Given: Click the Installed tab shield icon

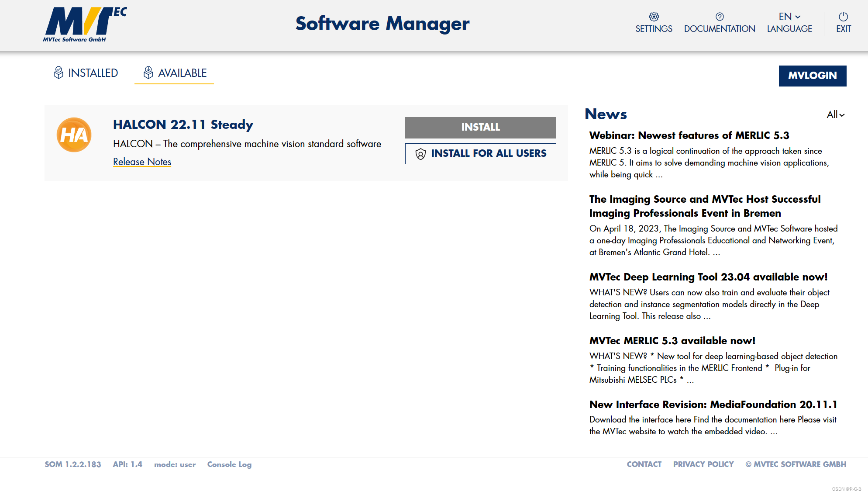Looking at the screenshot, I should (59, 73).
